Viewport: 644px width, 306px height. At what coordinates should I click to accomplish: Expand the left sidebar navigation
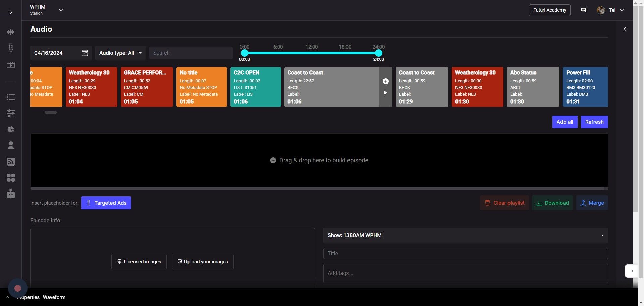pyautogui.click(x=11, y=12)
